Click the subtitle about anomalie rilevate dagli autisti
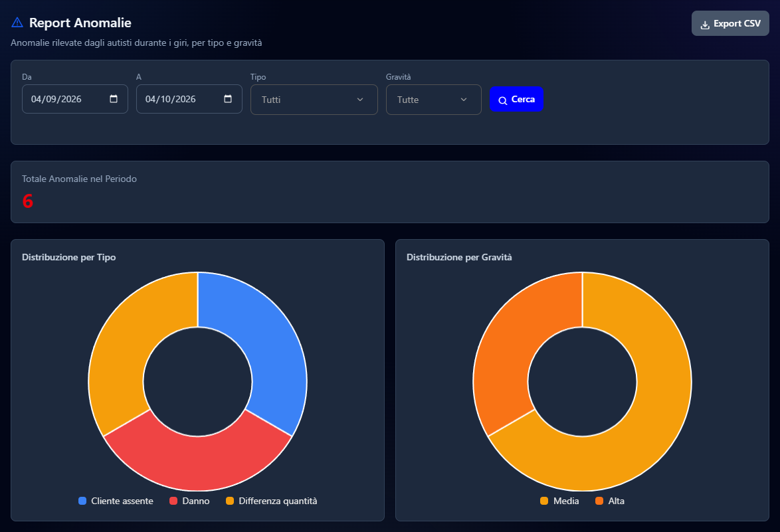This screenshot has height=532, width=780. pyautogui.click(x=136, y=43)
